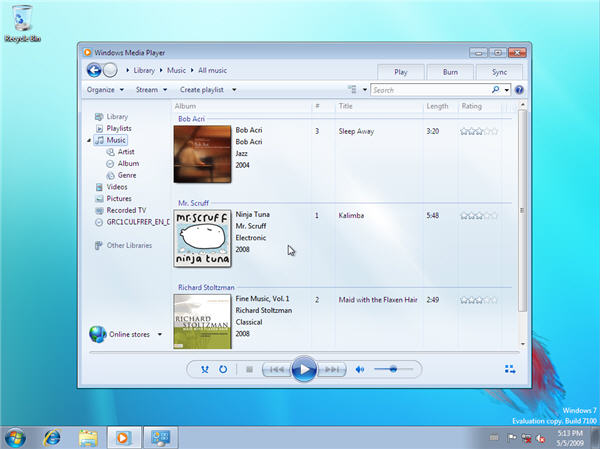The width and height of the screenshot is (600, 449).
Task: Open the Organize dropdown menu
Action: pyautogui.click(x=104, y=90)
